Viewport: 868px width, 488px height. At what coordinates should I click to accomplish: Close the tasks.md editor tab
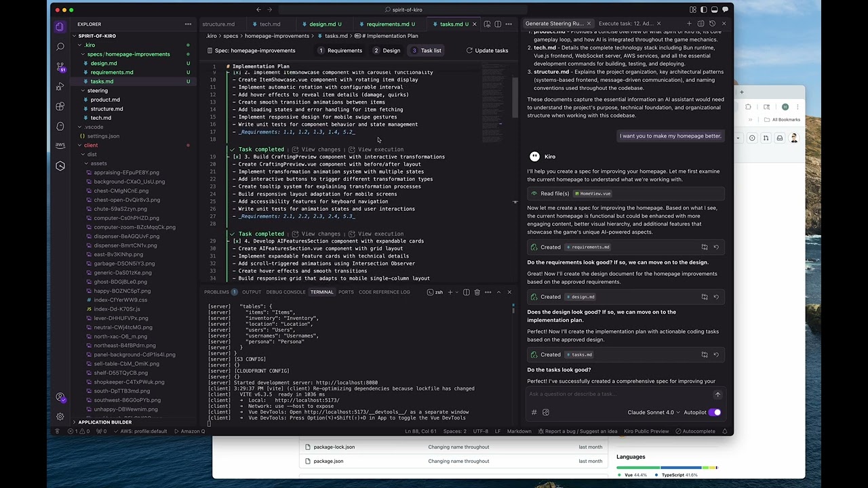[x=475, y=24]
